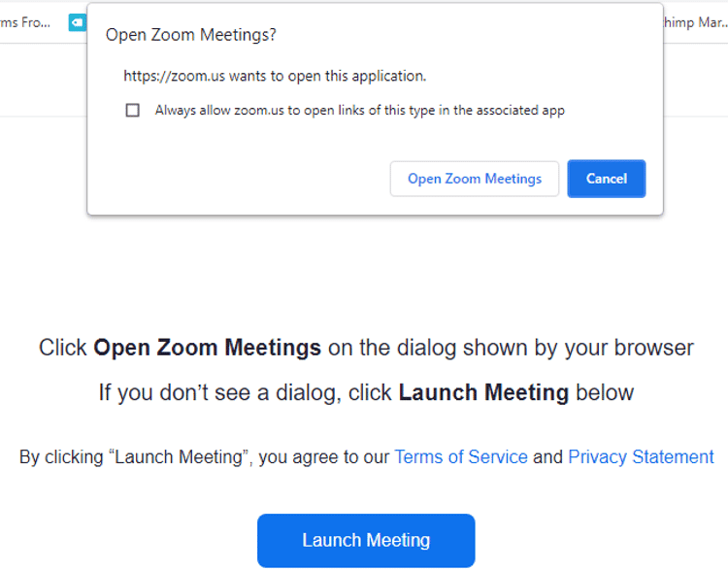Click the word 'below' after Launch Meeting
This screenshot has width=728, height=570.
pyautogui.click(x=605, y=392)
